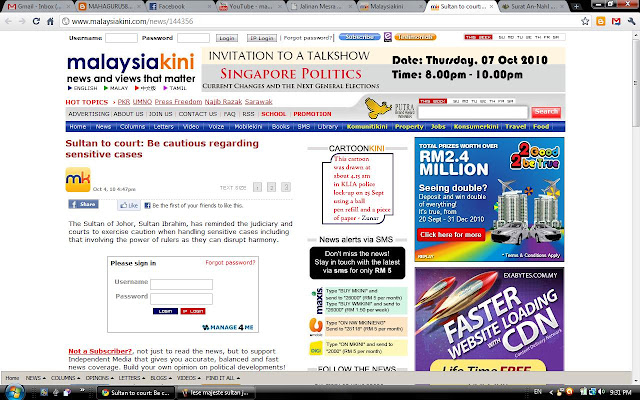Viewport: 640px width, 400px height.
Task: Click the red Search button
Action: click(x=546, y=112)
